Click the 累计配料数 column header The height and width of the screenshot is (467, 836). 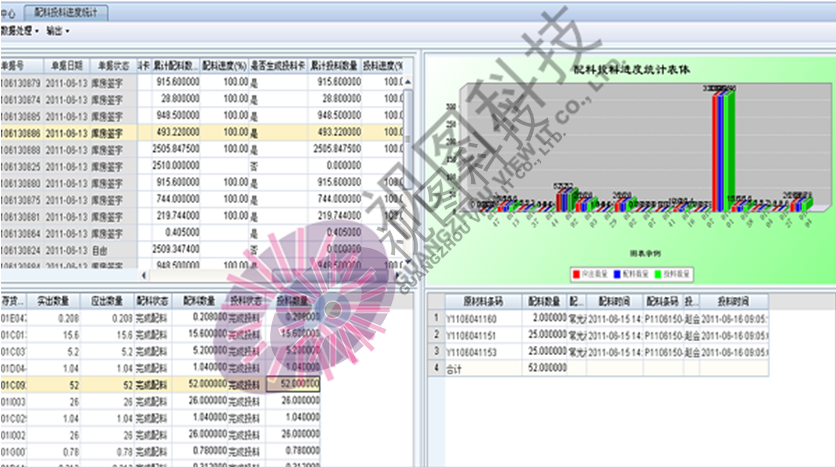175,66
